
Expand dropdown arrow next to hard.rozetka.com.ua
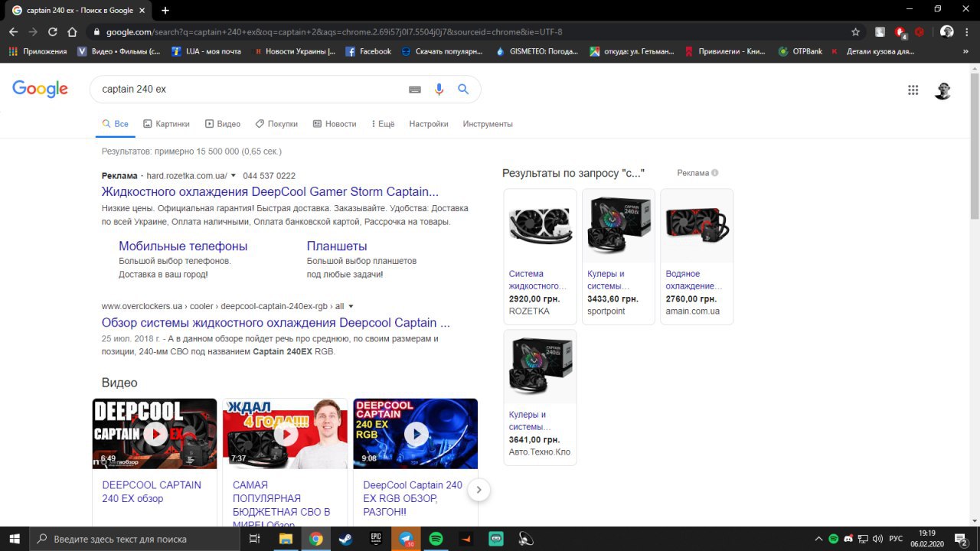coord(234,176)
